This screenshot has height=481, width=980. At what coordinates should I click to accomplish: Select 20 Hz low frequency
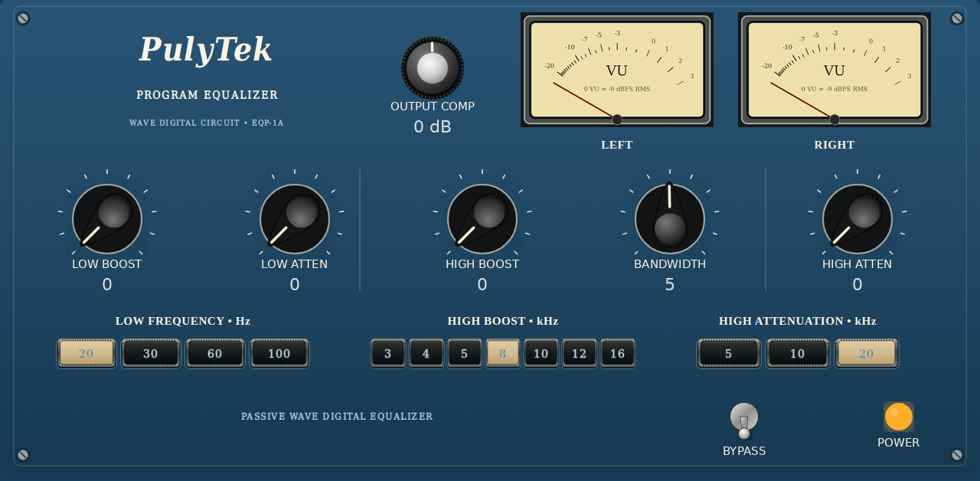pyautogui.click(x=87, y=353)
